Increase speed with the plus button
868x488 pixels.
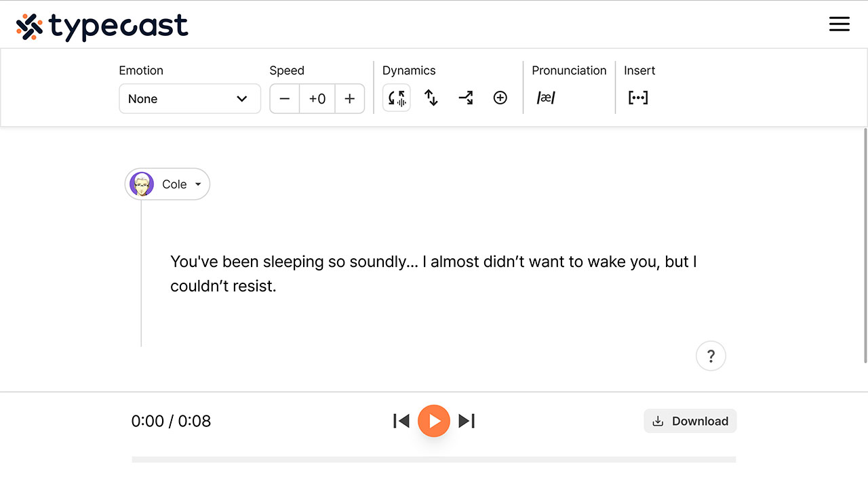(x=350, y=98)
